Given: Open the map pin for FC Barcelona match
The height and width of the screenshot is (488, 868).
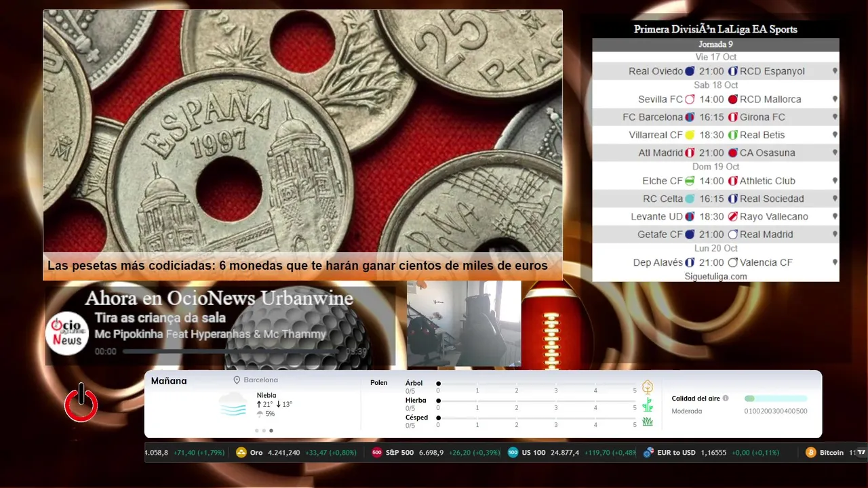Looking at the screenshot, I should coord(835,117).
